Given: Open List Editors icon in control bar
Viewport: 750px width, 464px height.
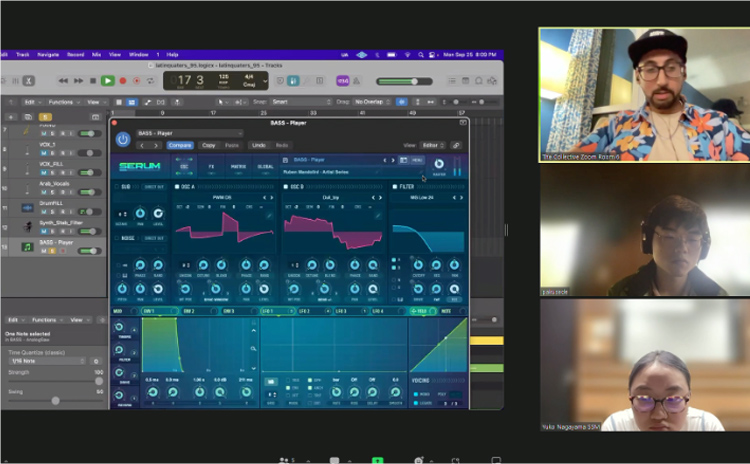Looking at the screenshot, I should tap(452, 81).
